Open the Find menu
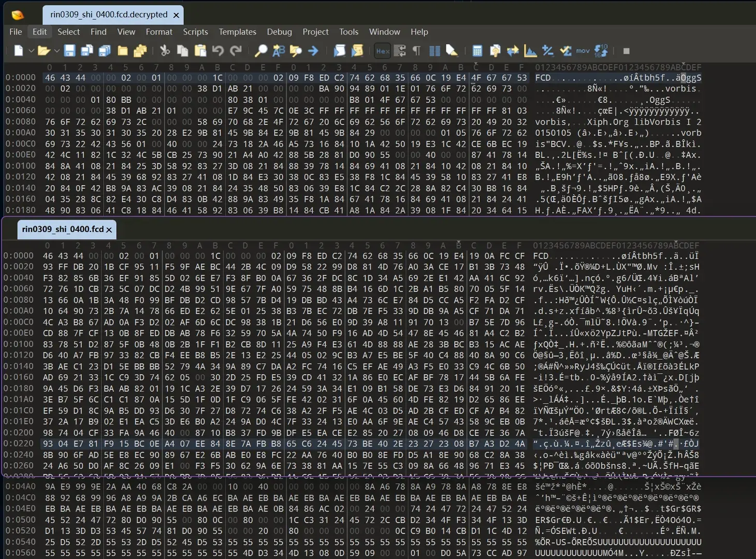Screen dimensions: 756x559 click(98, 32)
